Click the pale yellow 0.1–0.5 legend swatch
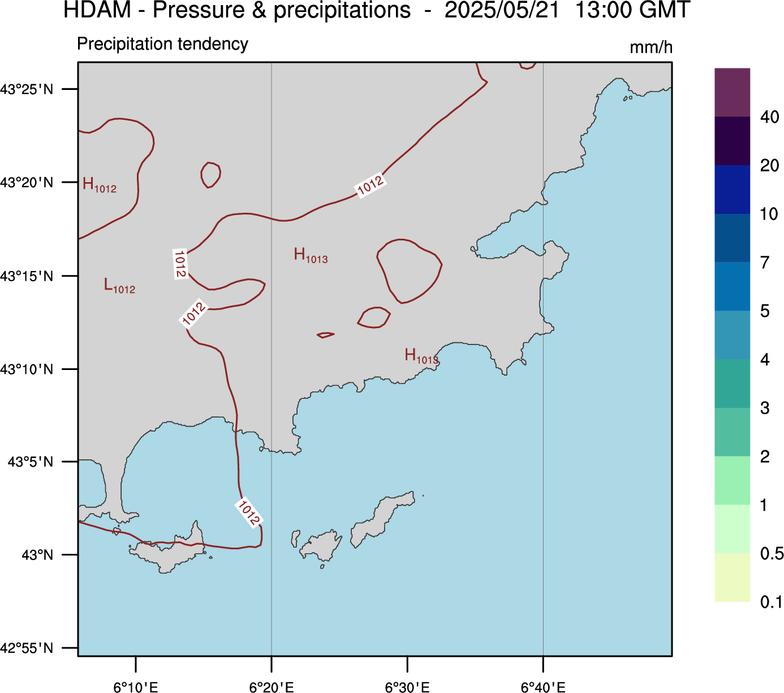 (732, 578)
